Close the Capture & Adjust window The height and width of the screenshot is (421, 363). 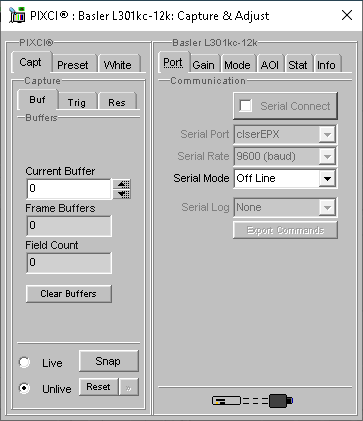347,15
